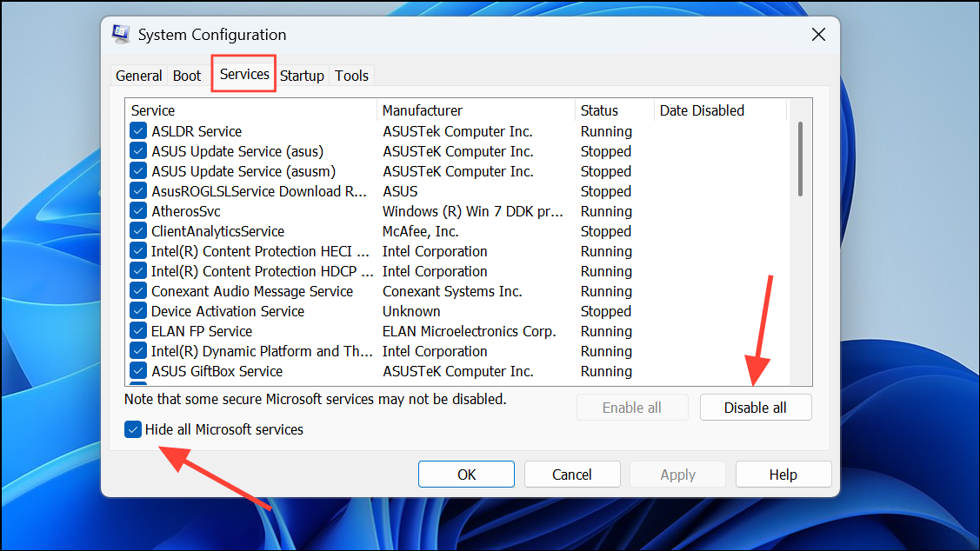
Task: Uncheck AsusROGLSLService Download checkbox
Action: (138, 191)
